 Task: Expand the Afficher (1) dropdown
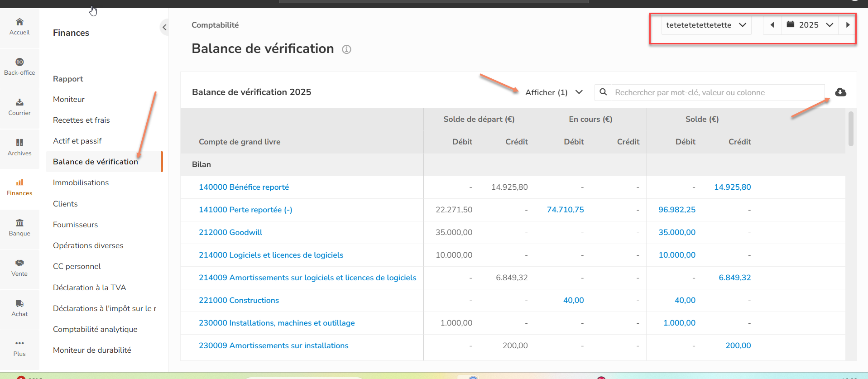pyautogui.click(x=554, y=92)
